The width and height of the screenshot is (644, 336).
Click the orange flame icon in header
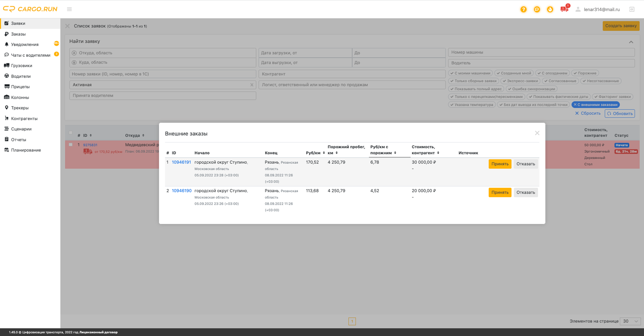pyautogui.click(x=550, y=9)
